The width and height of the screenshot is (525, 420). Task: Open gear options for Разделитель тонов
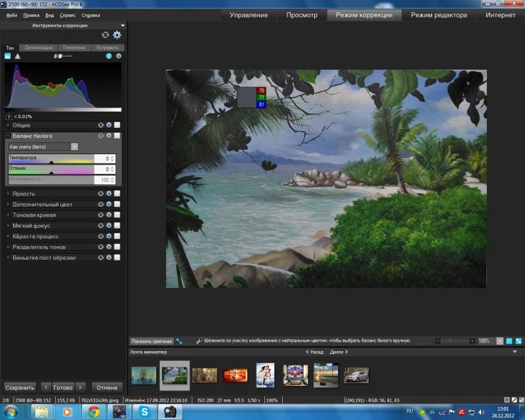pyautogui.click(x=109, y=247)
